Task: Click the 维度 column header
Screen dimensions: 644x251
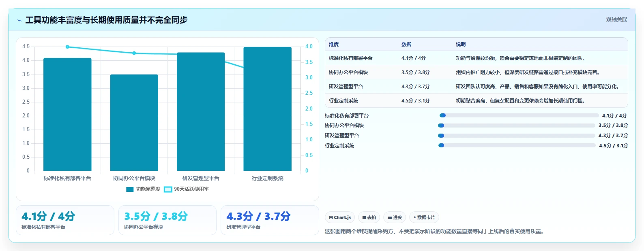Action: [x=334, y=45]
